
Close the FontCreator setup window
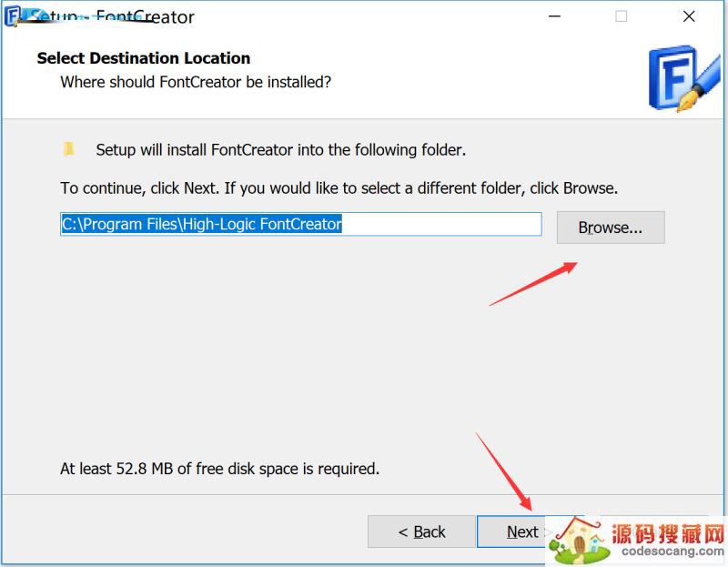[691, 16]
